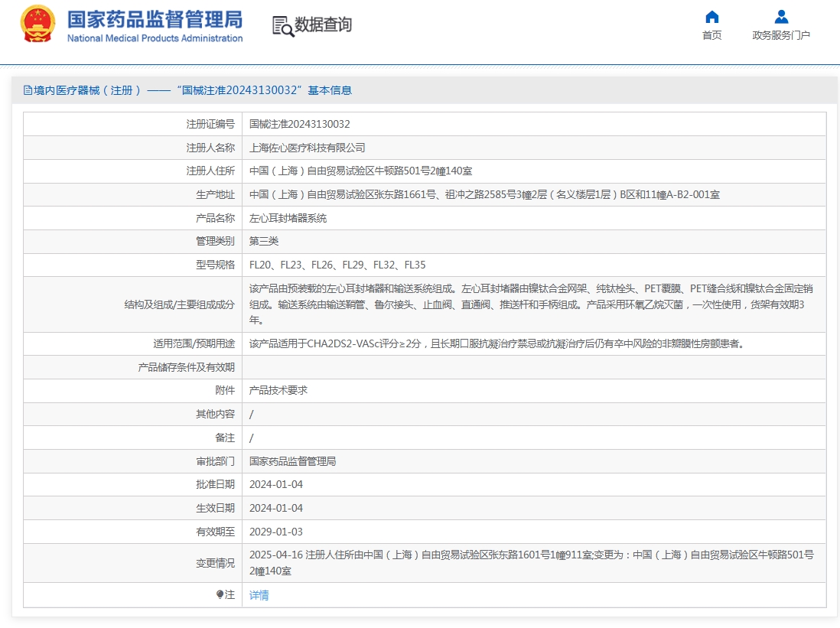Open the 详情 link
840x628 pixels.
(259, 595)
